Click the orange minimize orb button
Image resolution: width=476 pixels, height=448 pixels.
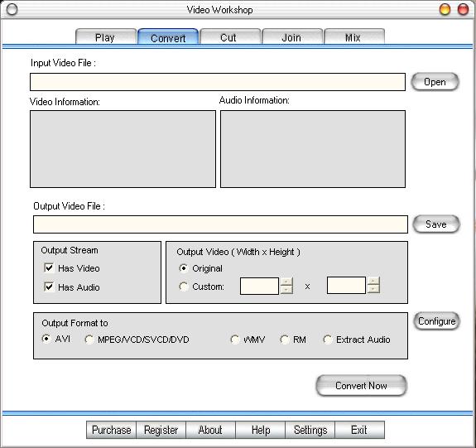445,9
